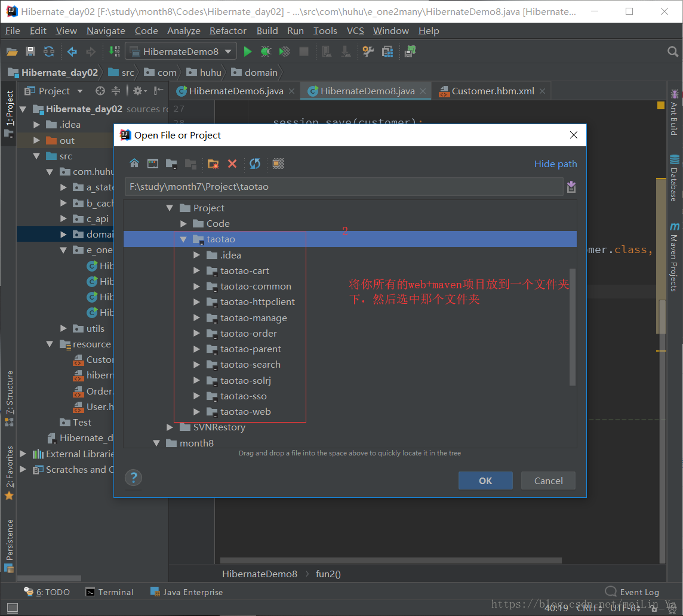Click the dialog file tree vertical scrollbar
Screen dimensions: 683x616
[x=573, y=327]
